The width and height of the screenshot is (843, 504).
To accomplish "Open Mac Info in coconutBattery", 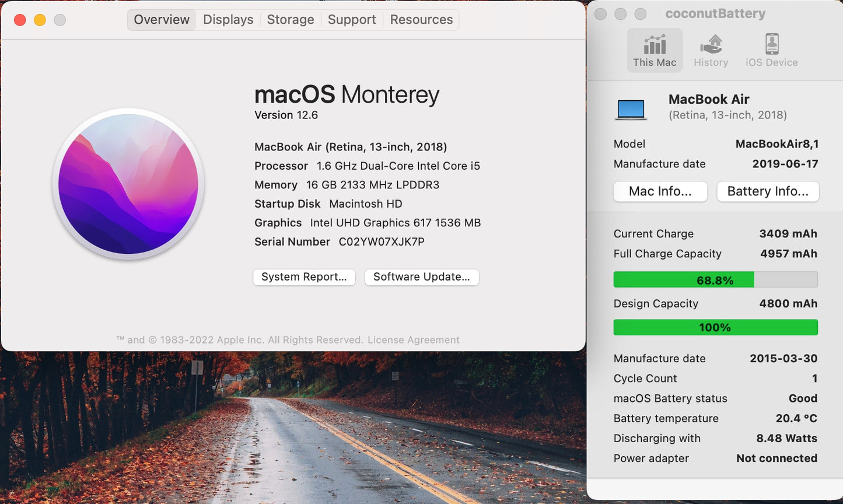I will coord(660,191).
